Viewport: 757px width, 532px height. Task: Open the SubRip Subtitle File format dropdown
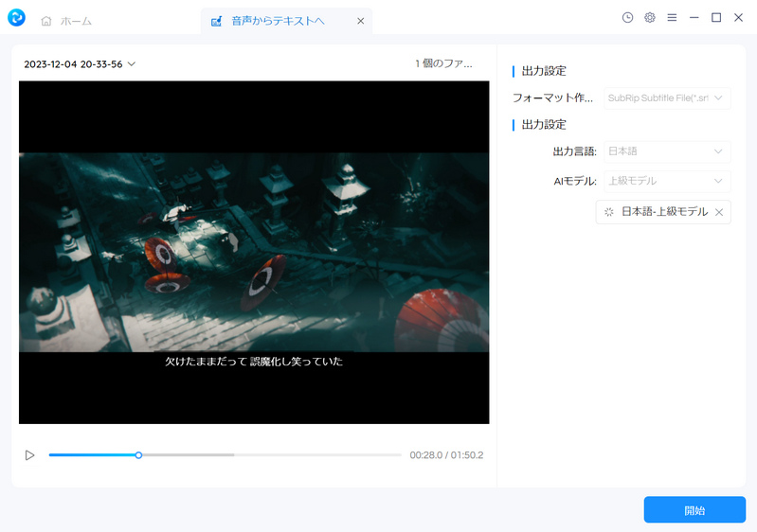point(667,98)
